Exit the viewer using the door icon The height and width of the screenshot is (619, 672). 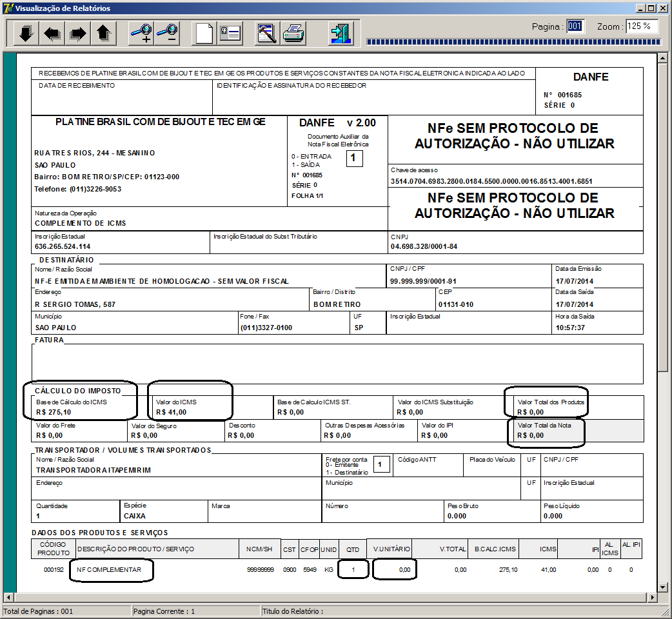click(x=341, y=33)
